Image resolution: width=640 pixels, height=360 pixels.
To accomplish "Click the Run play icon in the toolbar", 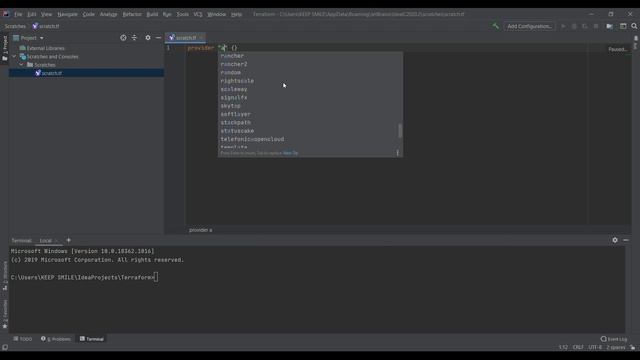I will [x=563, y=26].
